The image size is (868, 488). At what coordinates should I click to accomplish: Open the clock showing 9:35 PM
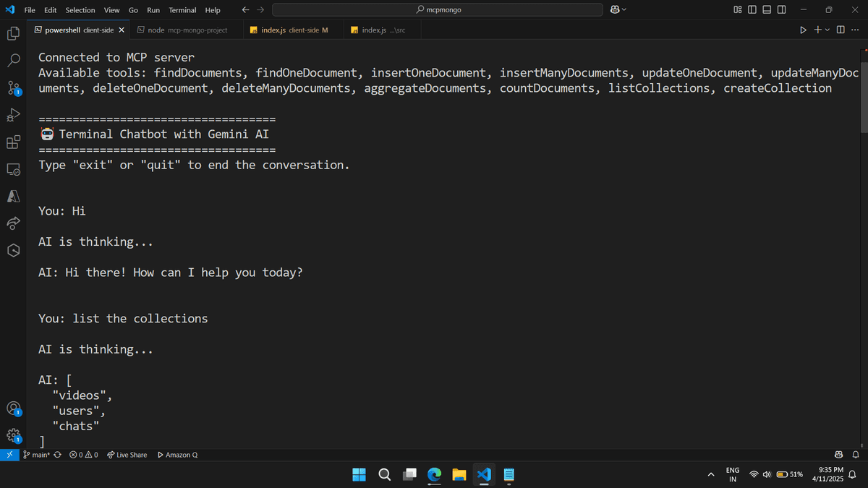827,475
